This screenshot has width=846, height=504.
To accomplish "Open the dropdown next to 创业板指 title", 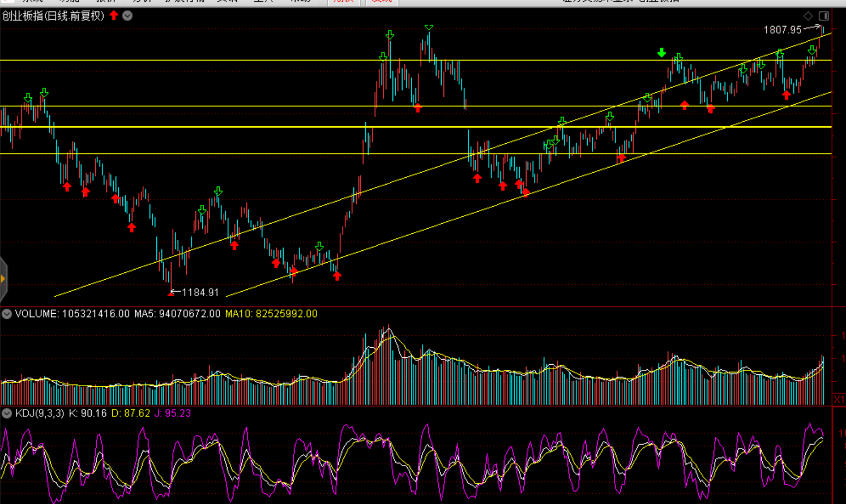I will pyautogui.click(x=128, y=16).
